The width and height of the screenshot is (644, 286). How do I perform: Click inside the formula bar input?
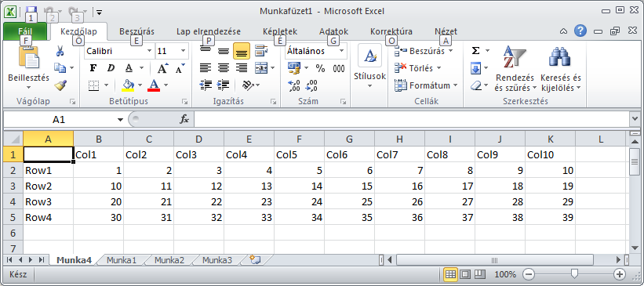[x=412, y=119]
